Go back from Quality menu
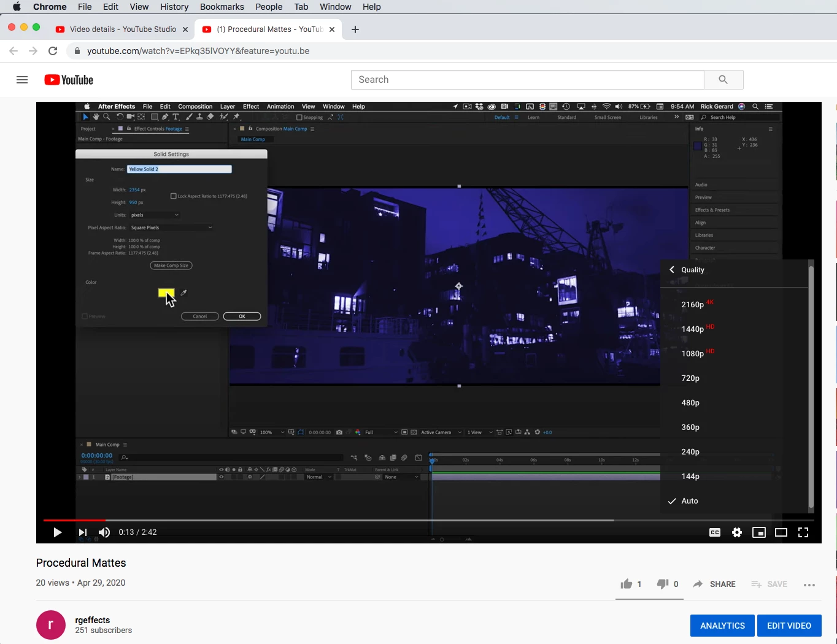Image resolution: width=837 pixels, height=644 pixels. [672, 270]
